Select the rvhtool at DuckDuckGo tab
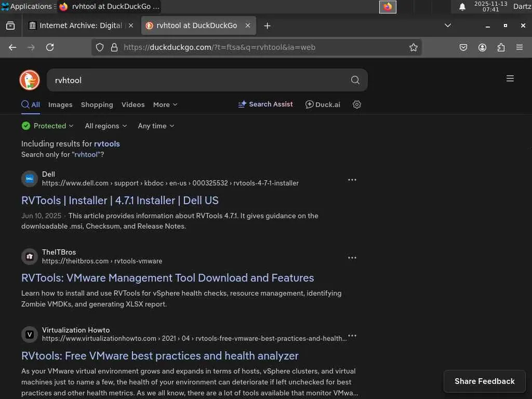 (x=198, y=25)
